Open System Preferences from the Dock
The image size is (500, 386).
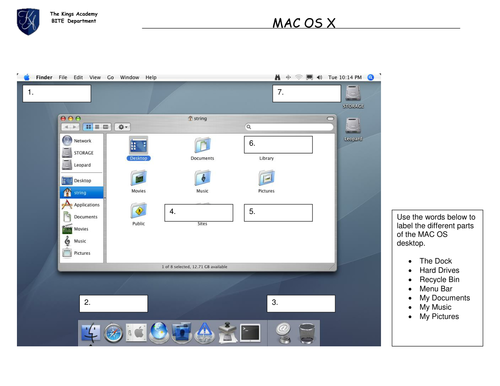[x=136, y=333]
